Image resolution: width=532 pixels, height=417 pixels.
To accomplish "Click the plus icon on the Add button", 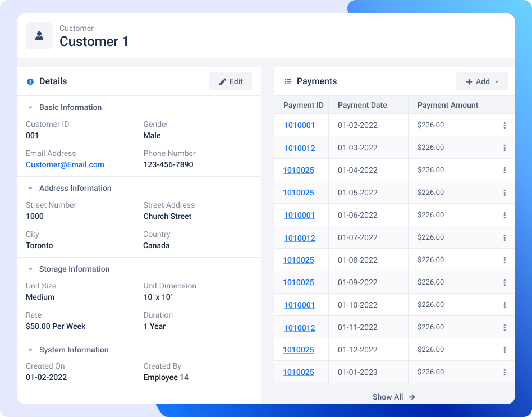I will (470, 81).
